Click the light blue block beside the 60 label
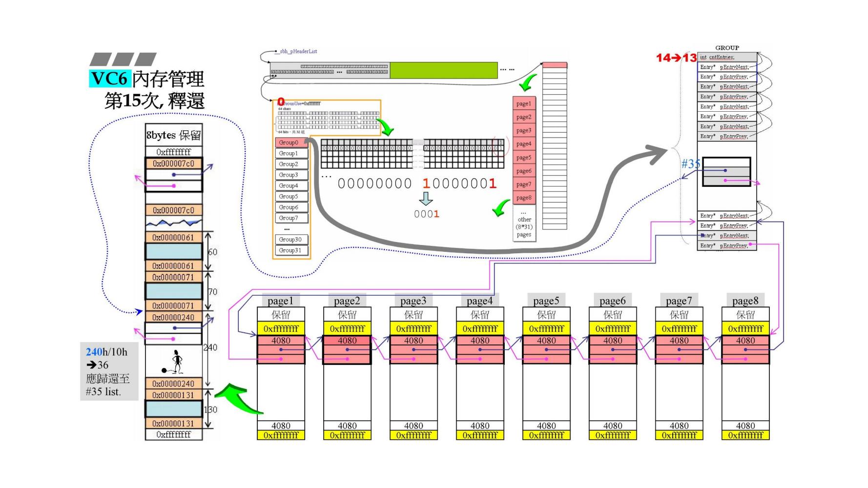Viewport: 868px width, 488px height. [x=173, y=251]
